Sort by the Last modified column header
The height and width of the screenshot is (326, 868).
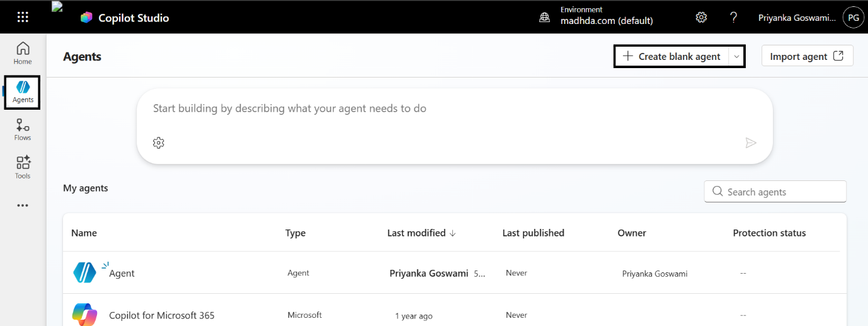pyautogui.click(x=421, y=233)
